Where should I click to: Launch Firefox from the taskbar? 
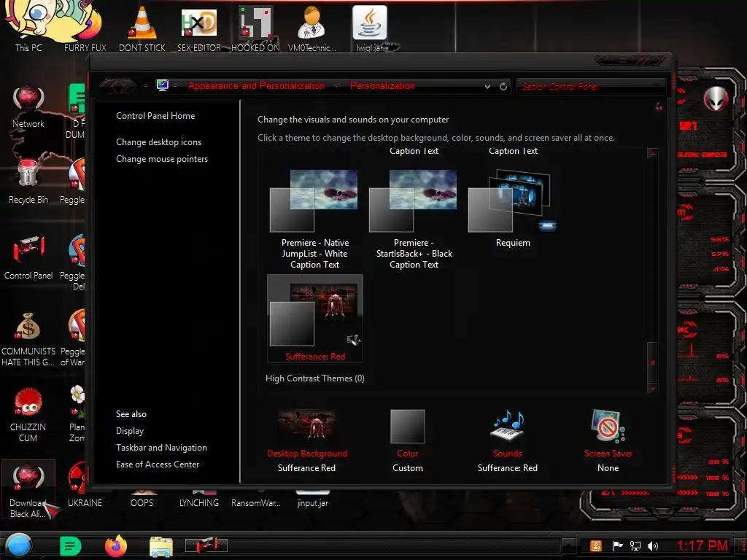click(x=116, y=545)
